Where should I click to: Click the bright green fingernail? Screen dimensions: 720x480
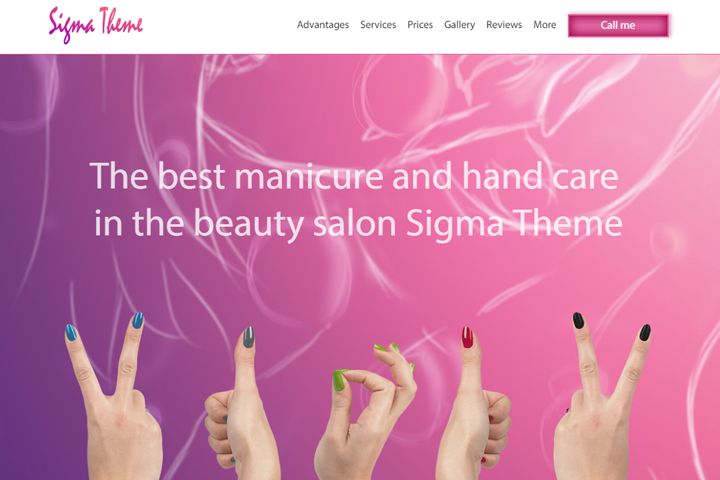coord(338,380)
